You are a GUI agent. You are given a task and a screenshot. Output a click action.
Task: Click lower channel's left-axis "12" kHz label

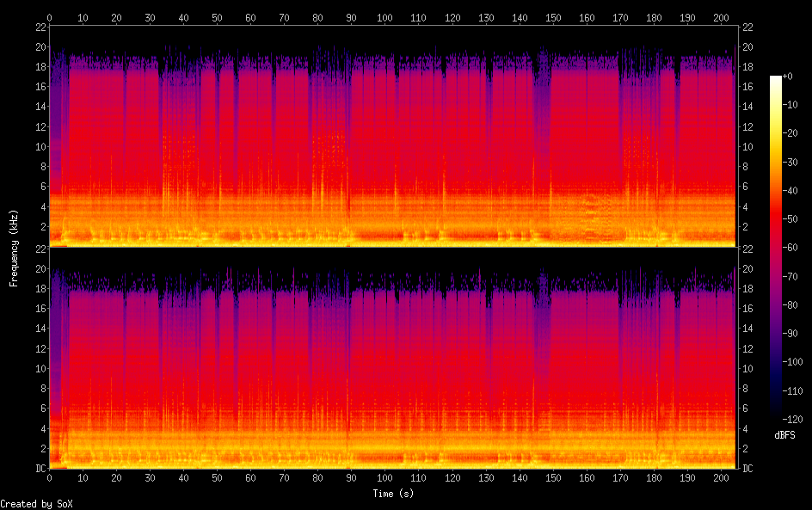41,348
